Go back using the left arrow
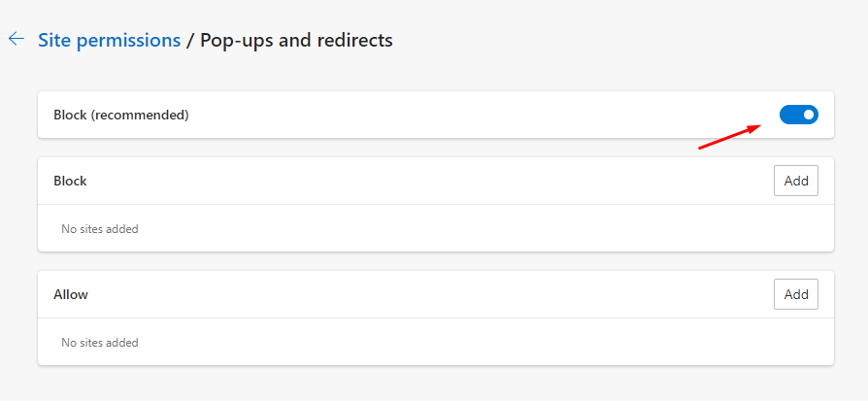Screen dimensions: 868x401 click(x=17, y=40)
